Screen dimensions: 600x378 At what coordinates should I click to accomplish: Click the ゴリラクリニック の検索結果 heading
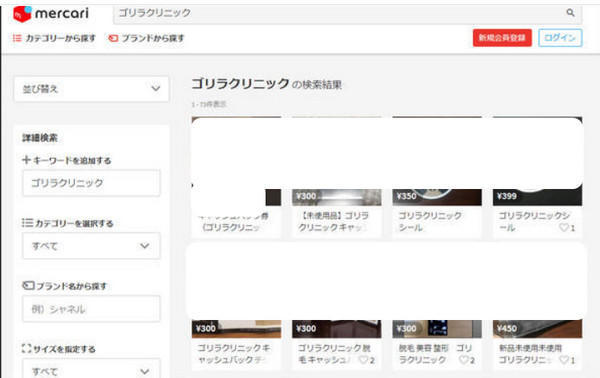[266, 83]
